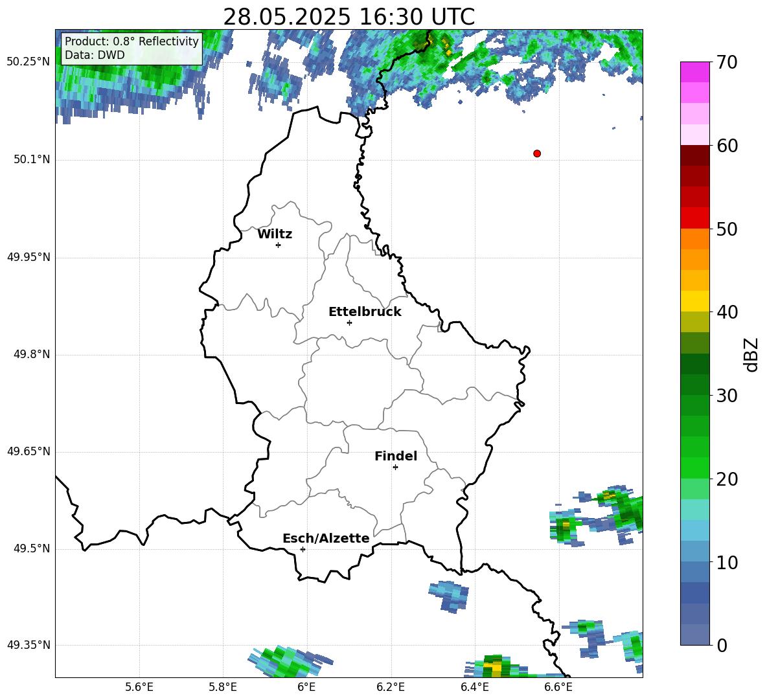Click the cross marker below Findel
Viewport: 767px width, 700px height.
395,468
